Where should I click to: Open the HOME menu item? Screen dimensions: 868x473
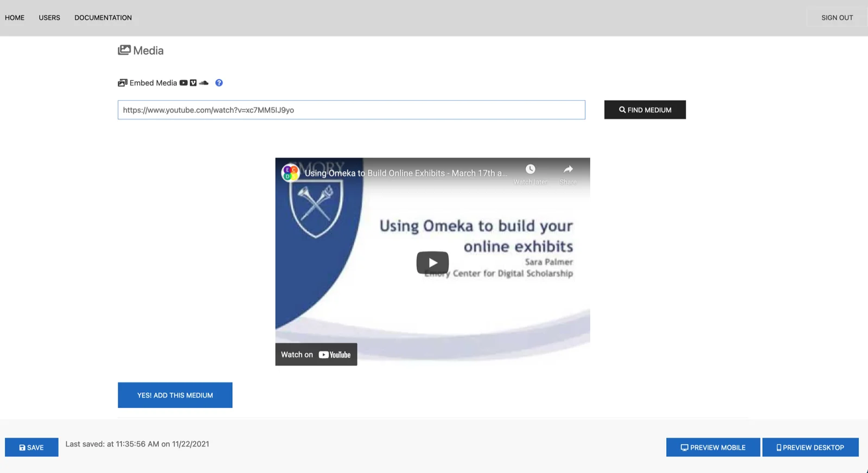[15, 18]
